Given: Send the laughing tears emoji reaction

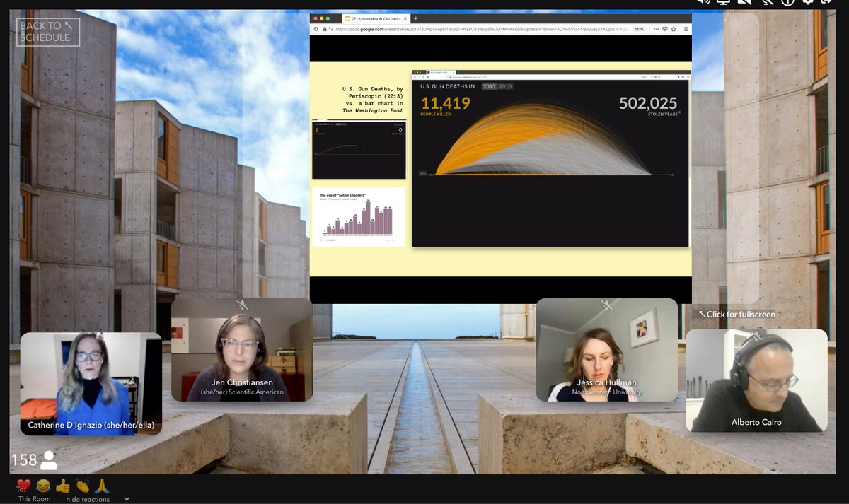Looking at the screenshot, I should (x=43, y=486).
